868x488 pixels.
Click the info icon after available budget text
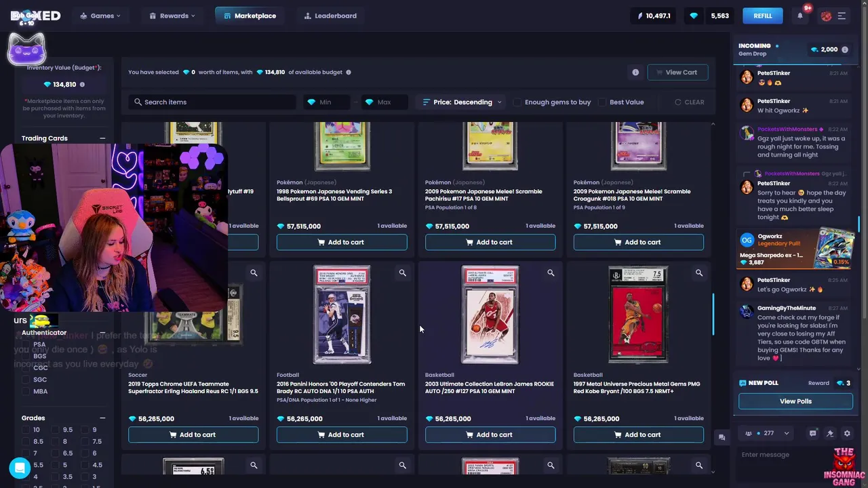(349, 72)
